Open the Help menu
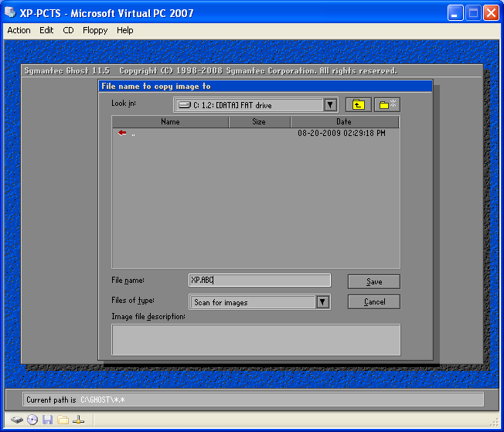Image resolution: width=504 pixels, height=432 pixels. pyautogui.click(x=124, y=30)
